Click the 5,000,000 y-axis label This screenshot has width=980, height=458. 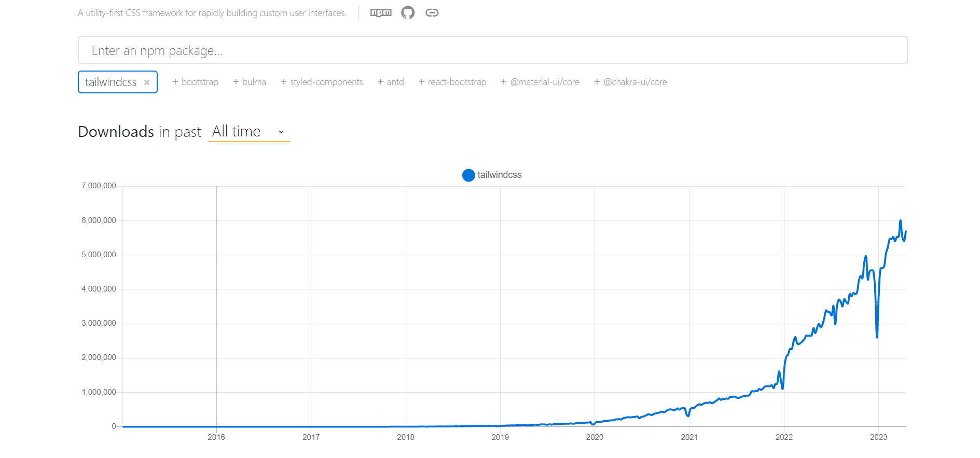99,255
